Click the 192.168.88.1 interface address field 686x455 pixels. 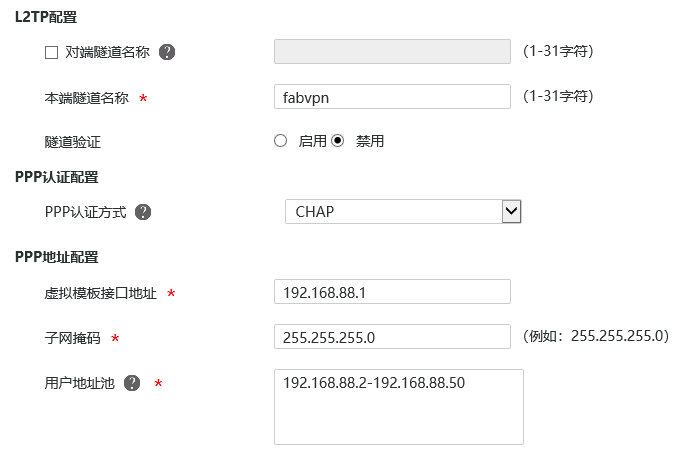392,292
